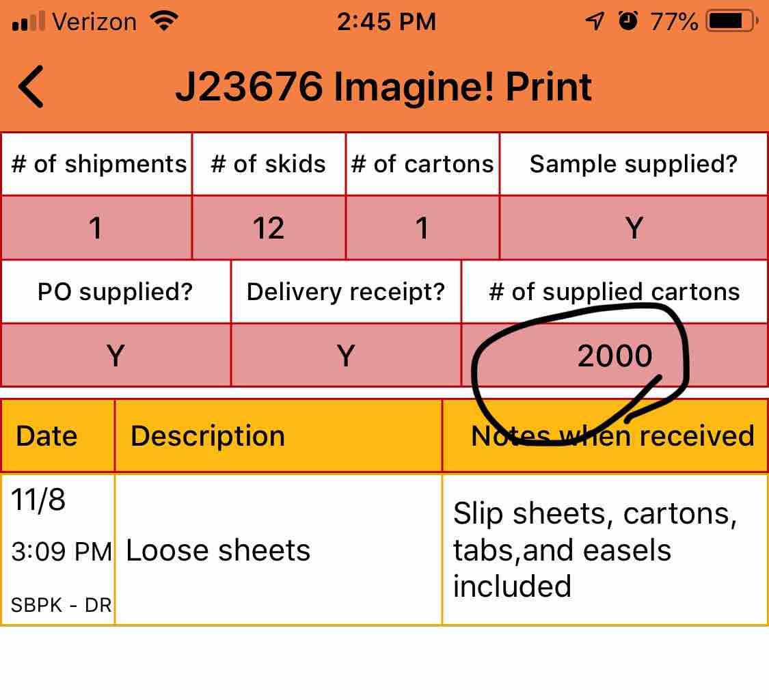
Task: Open the 'Slip sheets, cartons' received note
Action: 595,550
